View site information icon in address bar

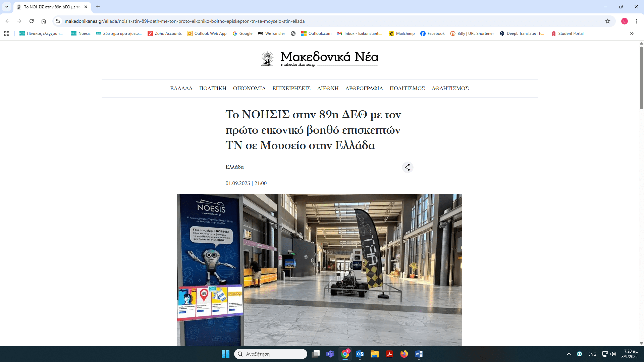pyautogui.click(x=58, y=21)
